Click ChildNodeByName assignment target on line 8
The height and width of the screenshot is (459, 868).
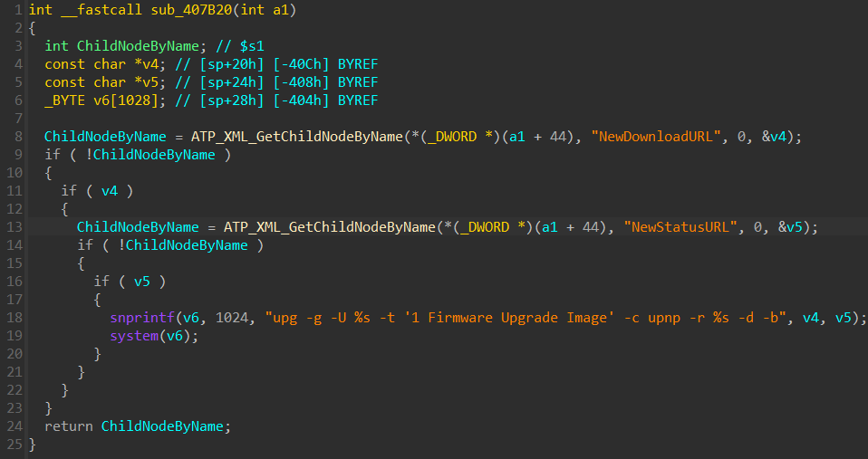(105, 137)
